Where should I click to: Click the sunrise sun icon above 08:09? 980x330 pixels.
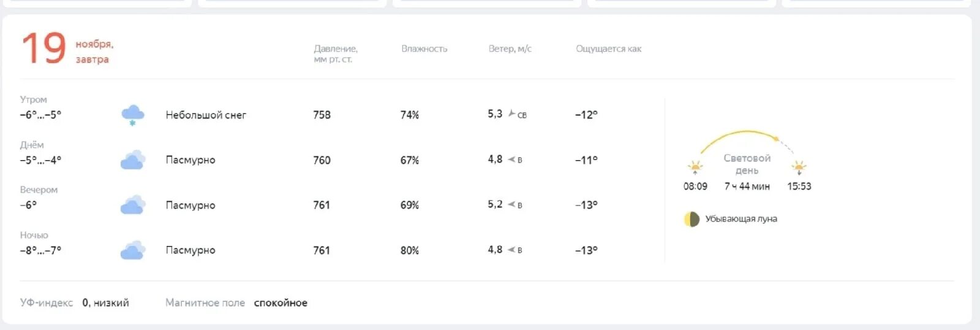click(695, 167)
